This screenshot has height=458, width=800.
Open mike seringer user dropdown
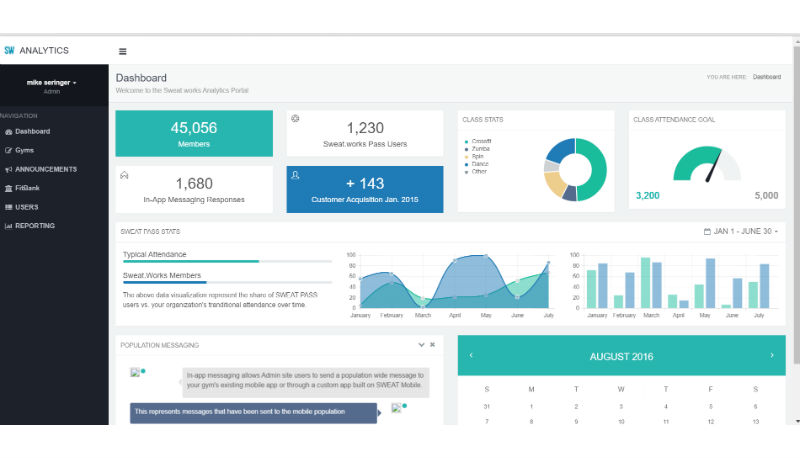[52, 83]
